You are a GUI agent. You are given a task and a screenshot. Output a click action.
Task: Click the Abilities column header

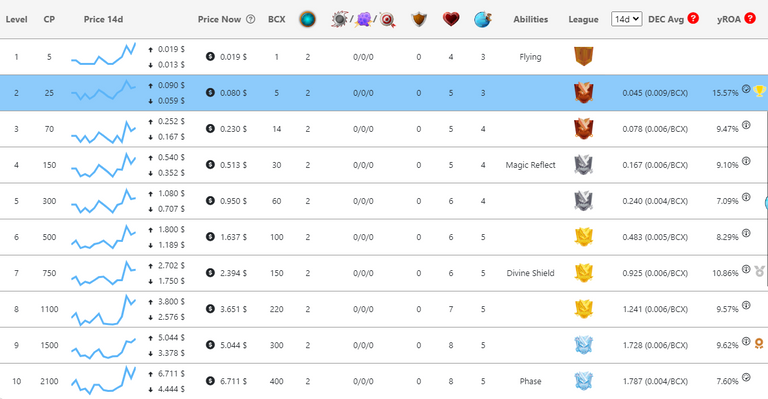(530, 20)
